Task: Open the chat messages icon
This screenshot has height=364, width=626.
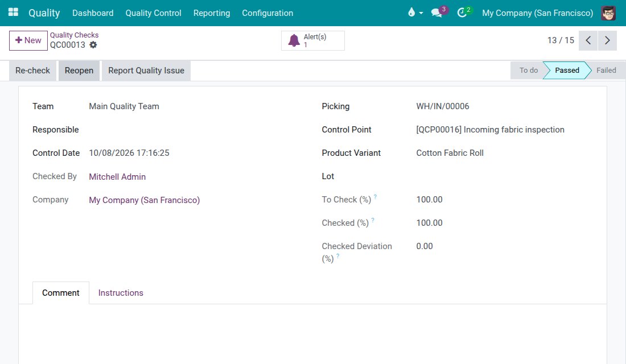Action: pos(436,13)
